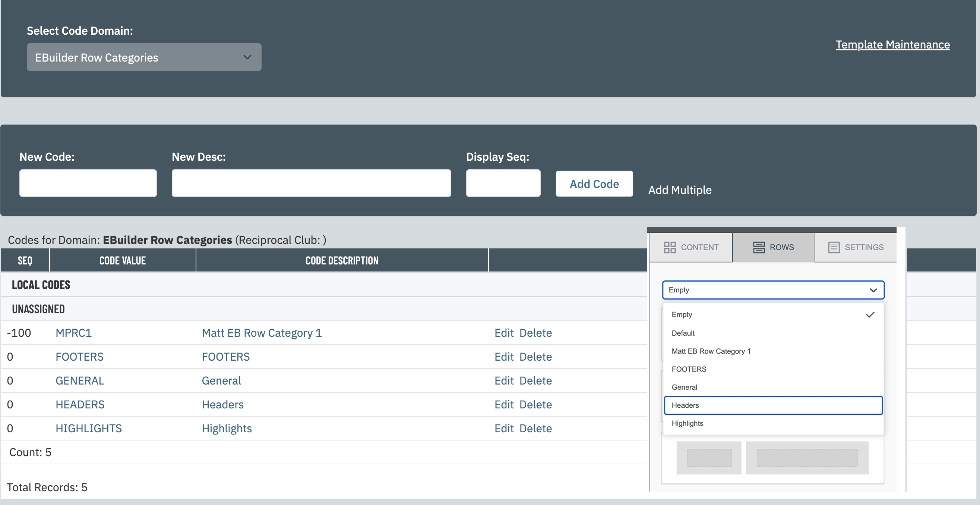Click the Matt EB Row Category 1 description
The width and height of the screenshot is (980, 505).
(x=262, y=333)
